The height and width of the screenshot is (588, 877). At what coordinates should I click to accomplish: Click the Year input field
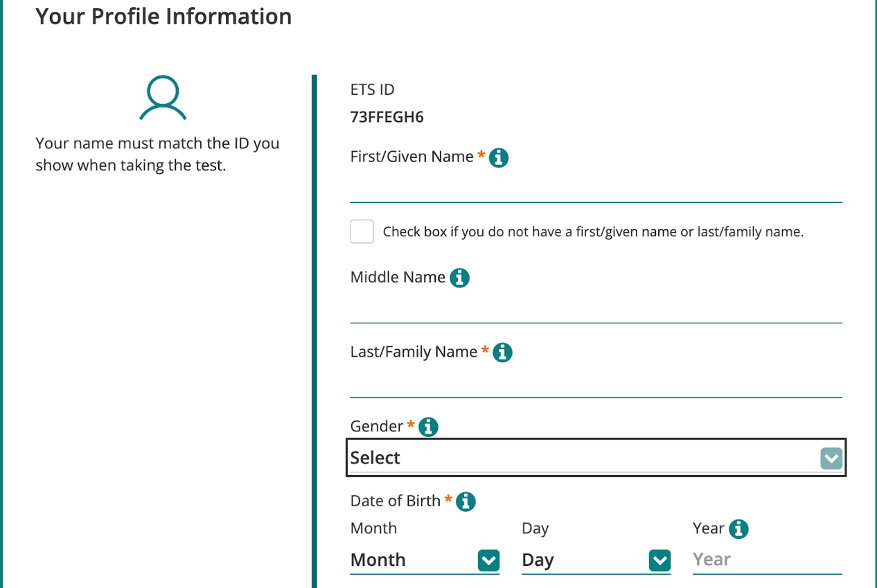[766, 560]
